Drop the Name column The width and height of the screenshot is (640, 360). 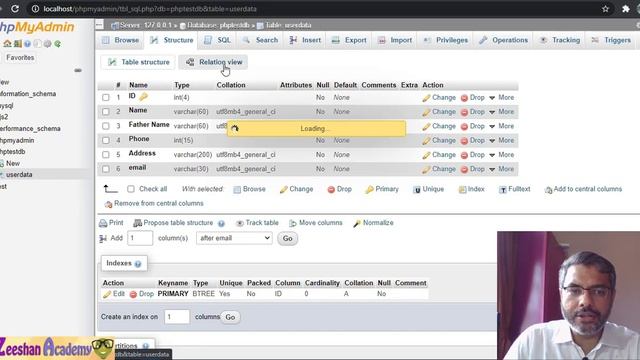[x=473, y=111]
